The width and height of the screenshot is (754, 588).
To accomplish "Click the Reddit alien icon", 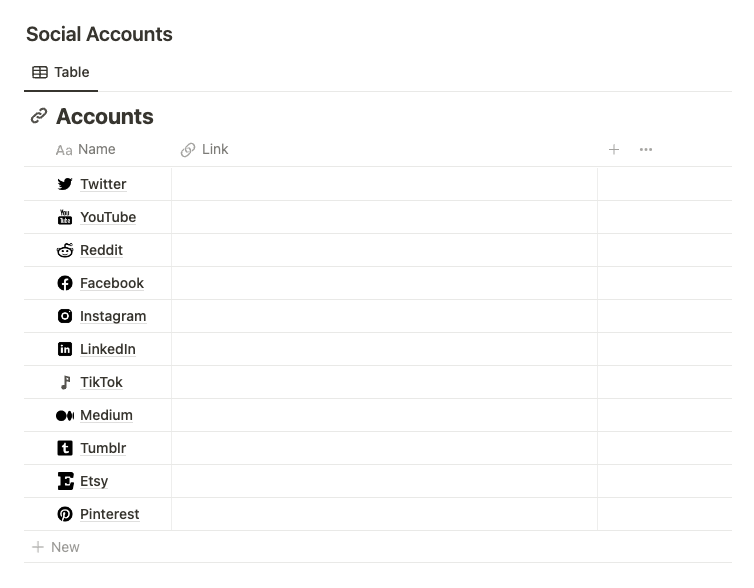I will point(65,250).
